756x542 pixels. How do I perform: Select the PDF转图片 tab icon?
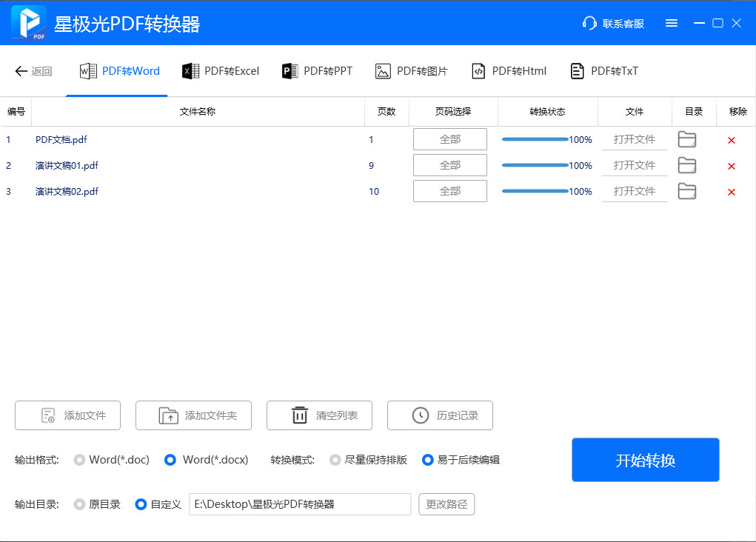384,70
